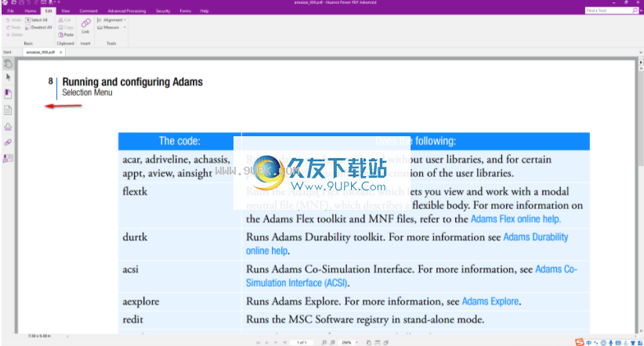Click the Link tool in Insert group
644x346 pixels.
tap(85, 26)
